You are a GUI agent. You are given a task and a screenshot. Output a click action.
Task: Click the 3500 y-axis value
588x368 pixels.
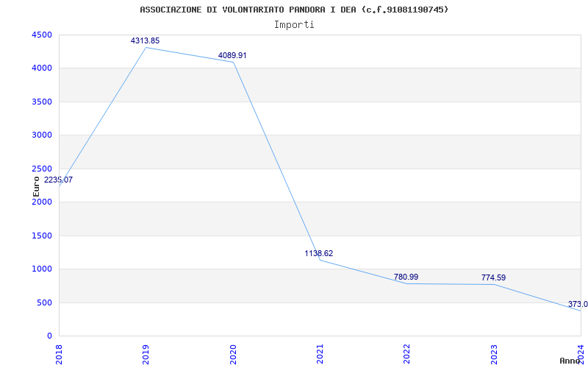[42, 102]
